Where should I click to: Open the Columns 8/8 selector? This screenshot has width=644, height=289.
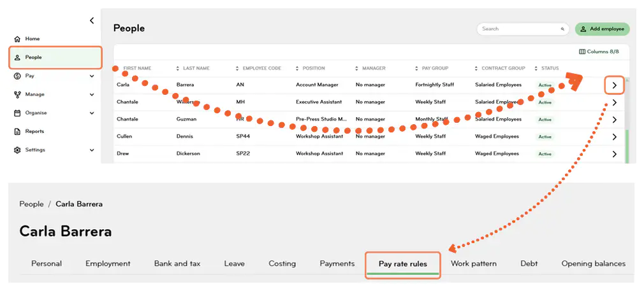pos(599,52)
